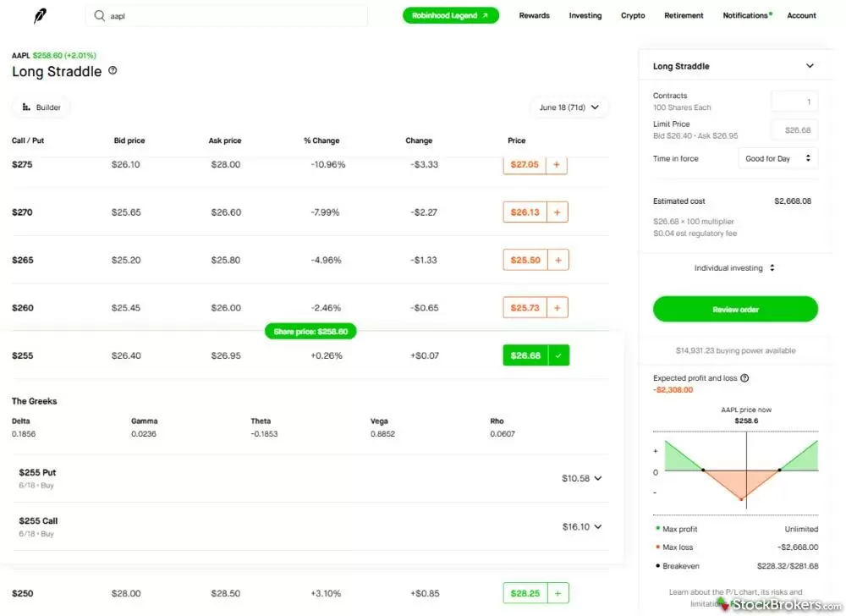Click the $260 strike label

(x=22, y=307)
